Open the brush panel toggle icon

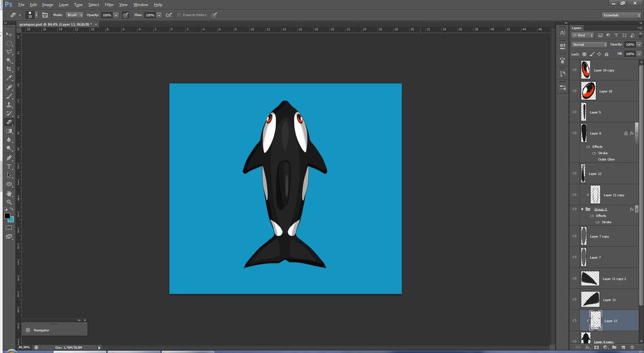pos(45,15)
